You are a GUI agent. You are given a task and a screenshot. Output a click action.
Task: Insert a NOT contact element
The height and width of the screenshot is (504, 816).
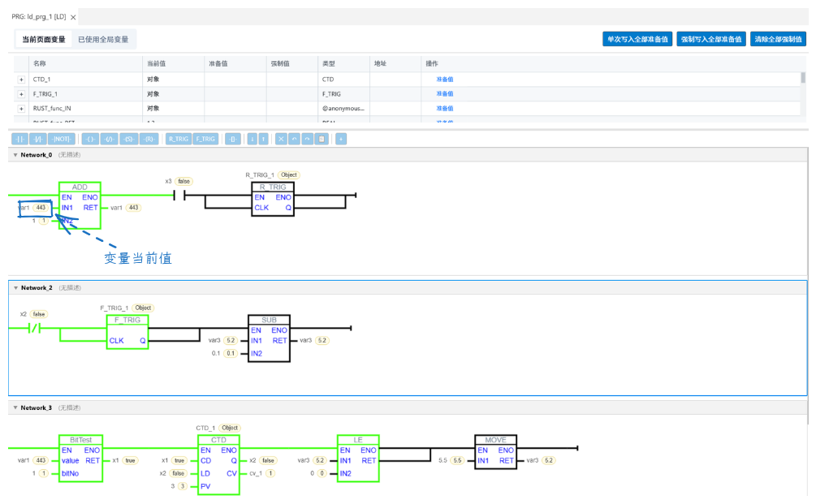pos(62,139)
